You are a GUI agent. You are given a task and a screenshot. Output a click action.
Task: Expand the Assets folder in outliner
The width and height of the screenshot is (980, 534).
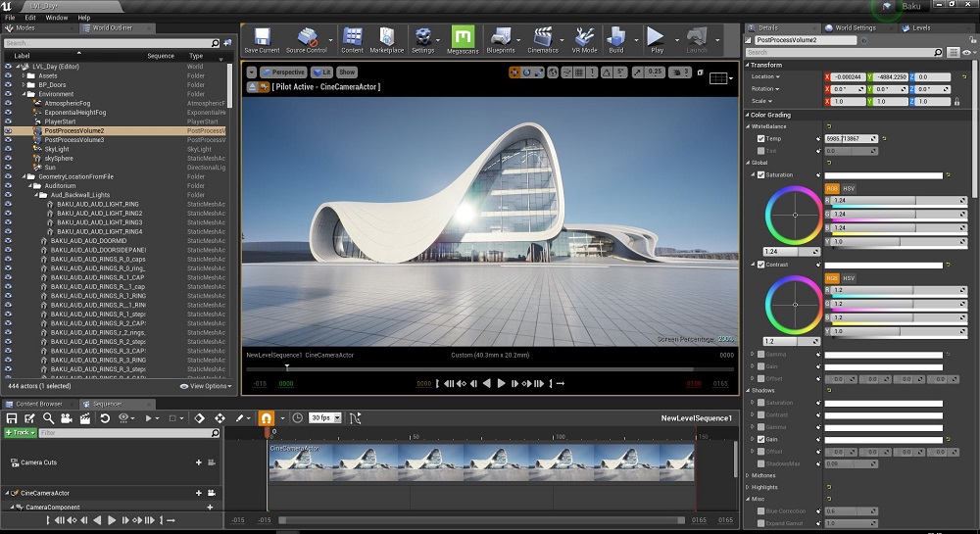click(24, 75)
